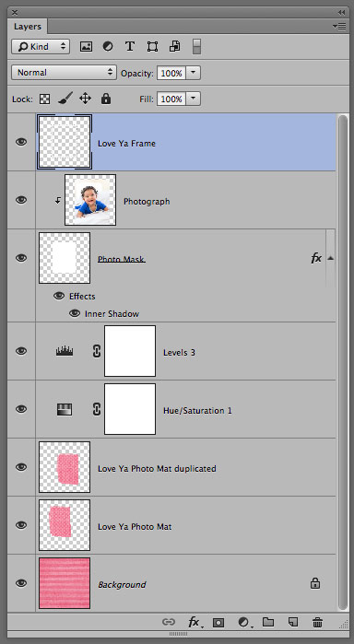Filter for adjustment layers icon
This screenshot has width=354, height=644.
108,46
